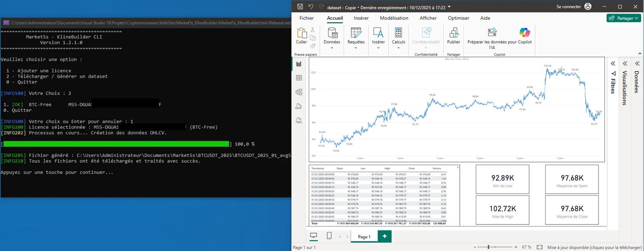Expand dropdown arrow under Calculs
Image resolution: width=644 pixels, height=251 pixels.
click(398, 48)
